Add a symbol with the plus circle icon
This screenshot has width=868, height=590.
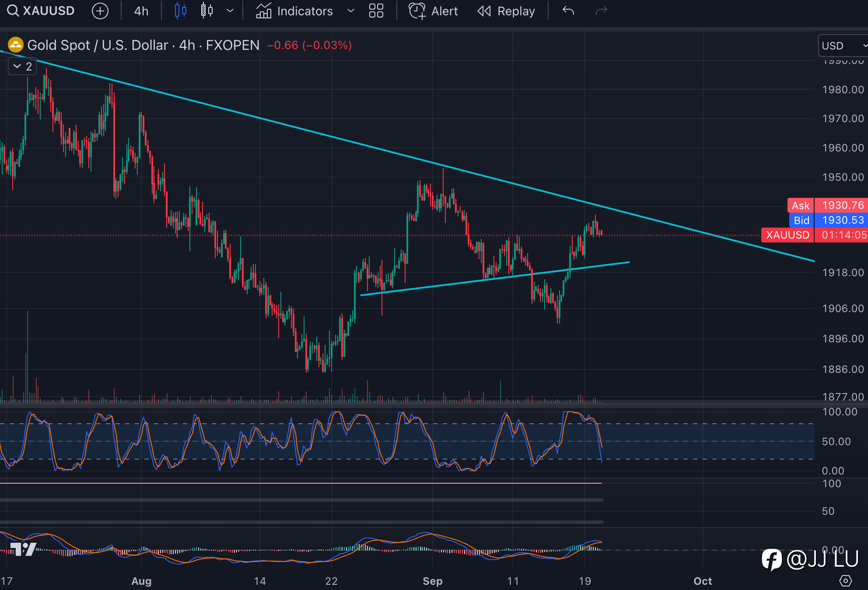(x=100, y=11)
